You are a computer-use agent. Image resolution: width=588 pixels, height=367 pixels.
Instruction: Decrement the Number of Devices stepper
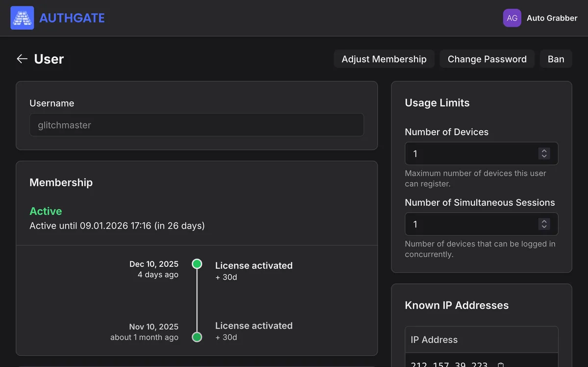pyautogui.click(x=544, y=156)
